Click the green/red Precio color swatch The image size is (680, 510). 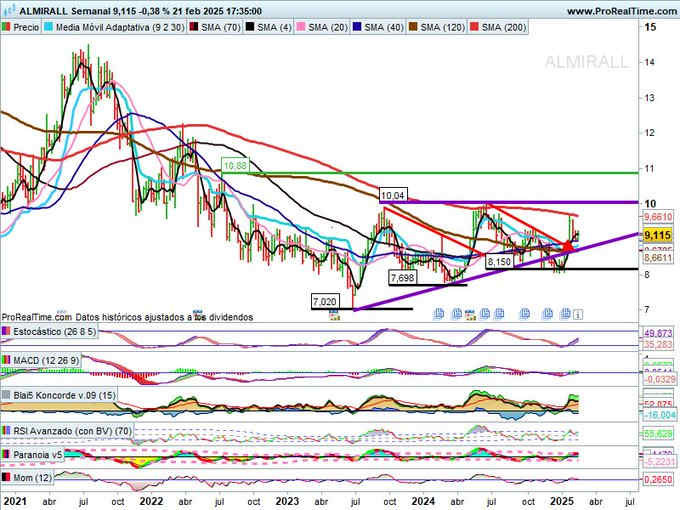6,27
